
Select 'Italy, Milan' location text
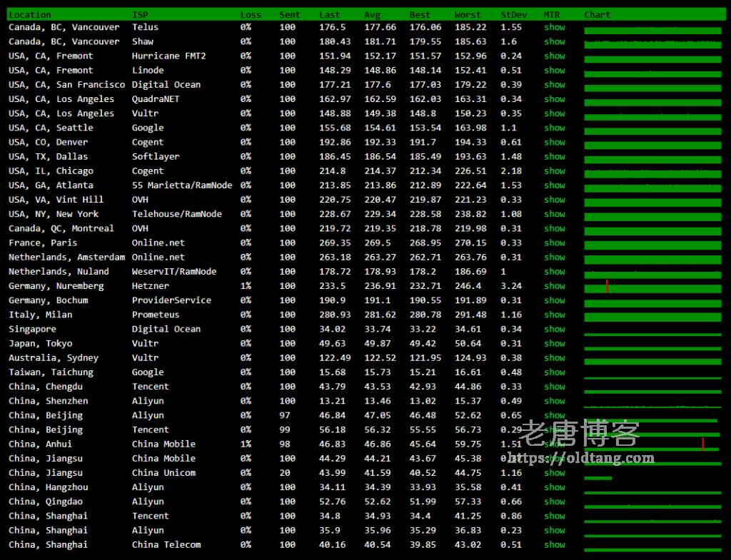coord(41,315)
